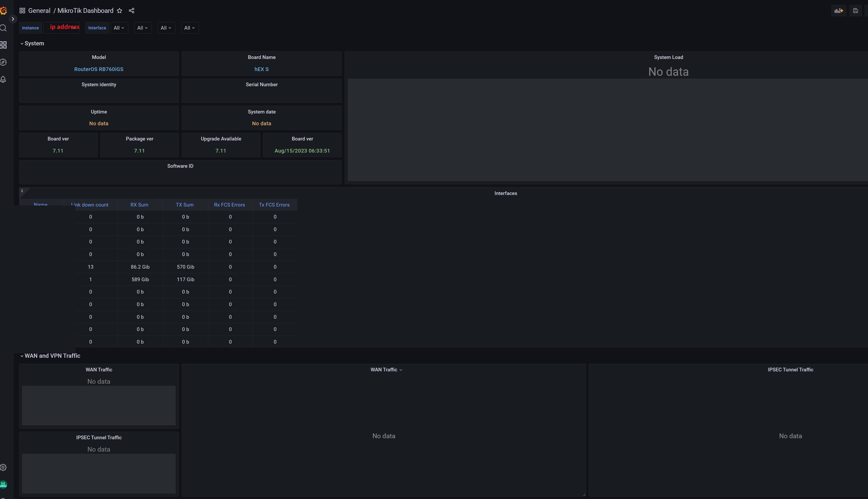Open the RouterOS RB760iGS model link
868x499 pixels.
(99, 69)
